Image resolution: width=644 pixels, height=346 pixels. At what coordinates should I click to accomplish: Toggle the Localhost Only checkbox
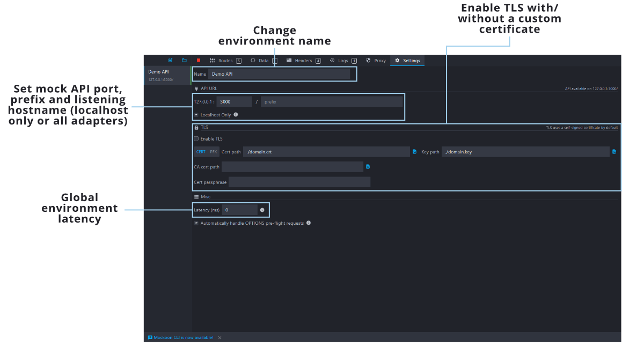[x=196, y=115]
